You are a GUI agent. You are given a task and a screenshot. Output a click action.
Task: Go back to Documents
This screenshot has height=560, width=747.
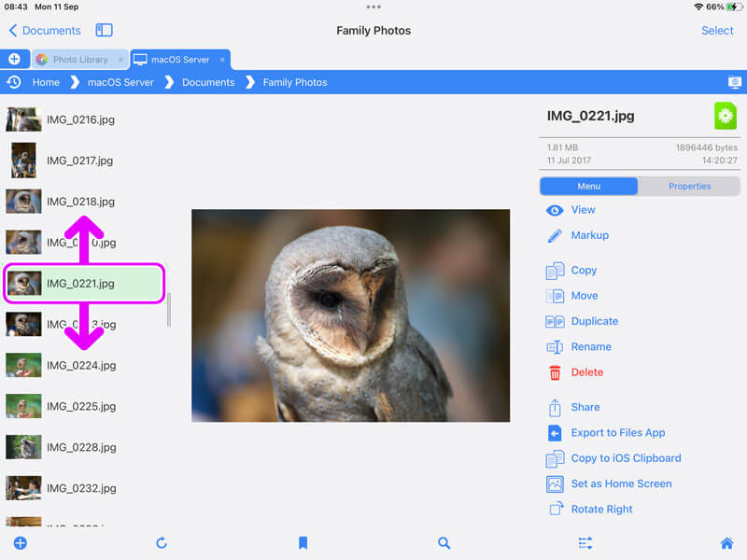[45, 31]
